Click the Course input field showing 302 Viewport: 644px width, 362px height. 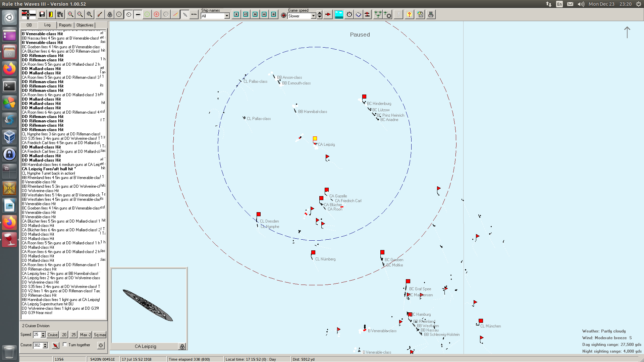(x=38, y=345)
